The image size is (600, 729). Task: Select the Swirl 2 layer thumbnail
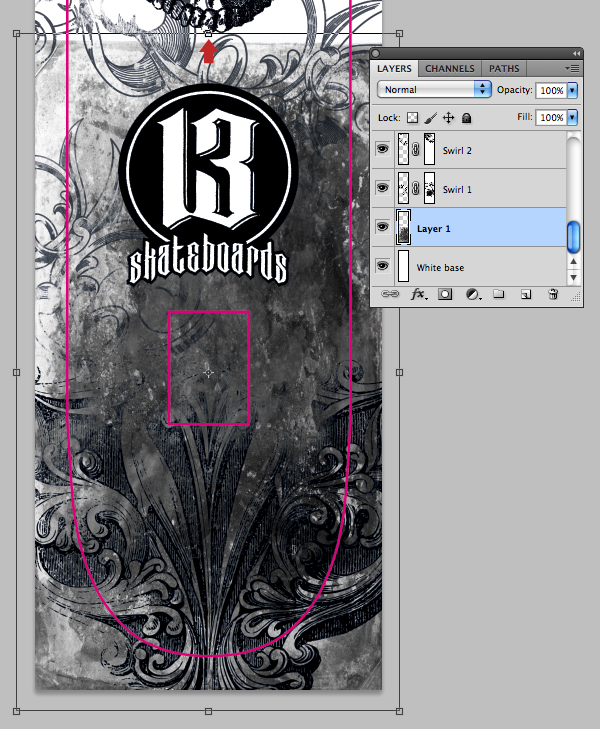click(403, 149)
